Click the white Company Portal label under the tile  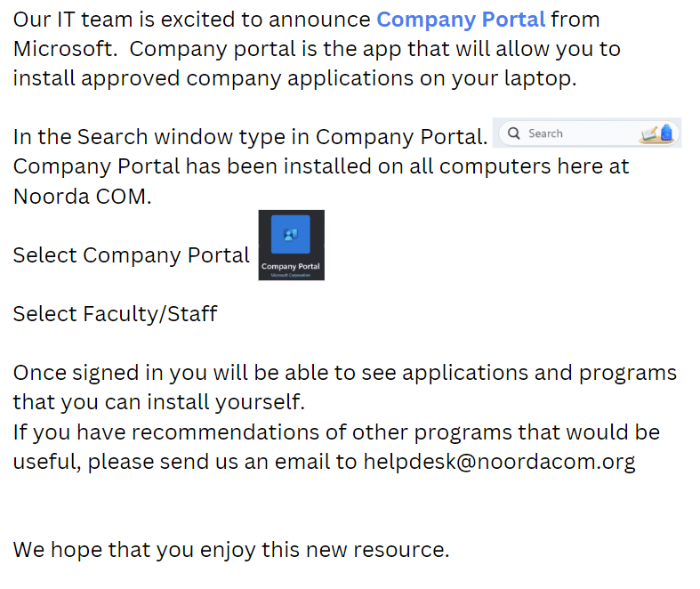tap(291, 266)
